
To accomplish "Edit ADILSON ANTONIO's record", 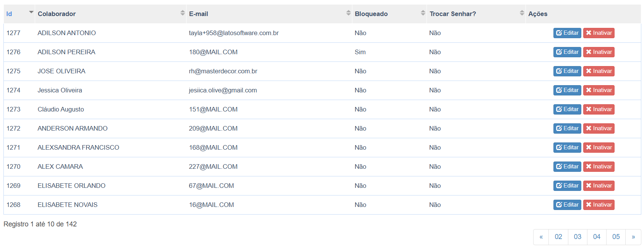I will click(567, 33).
